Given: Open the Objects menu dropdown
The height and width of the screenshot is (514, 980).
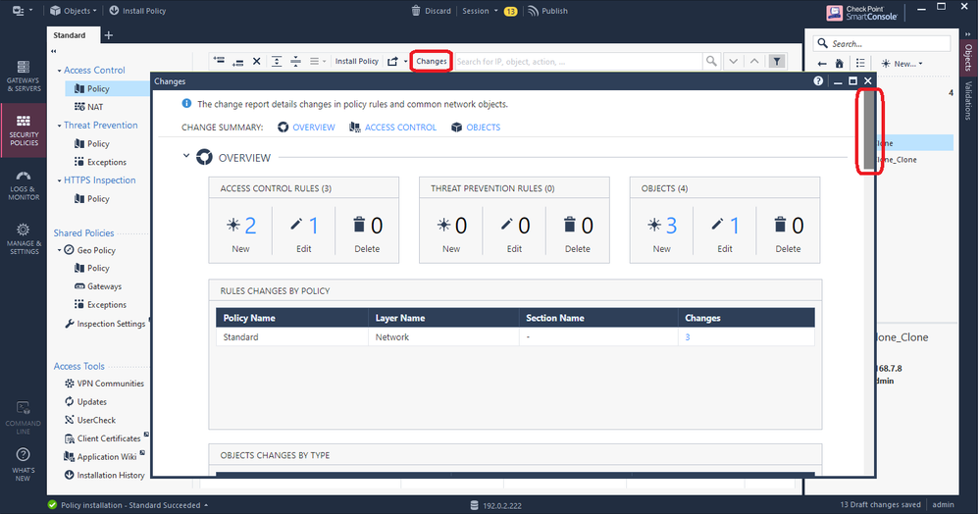Looking at the screenshot, I should [x=74, y=11].
